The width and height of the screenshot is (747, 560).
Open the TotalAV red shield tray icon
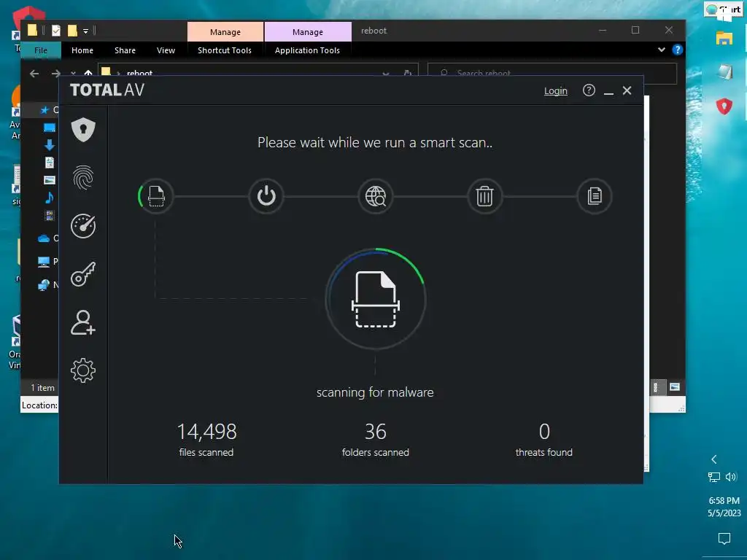724,106
